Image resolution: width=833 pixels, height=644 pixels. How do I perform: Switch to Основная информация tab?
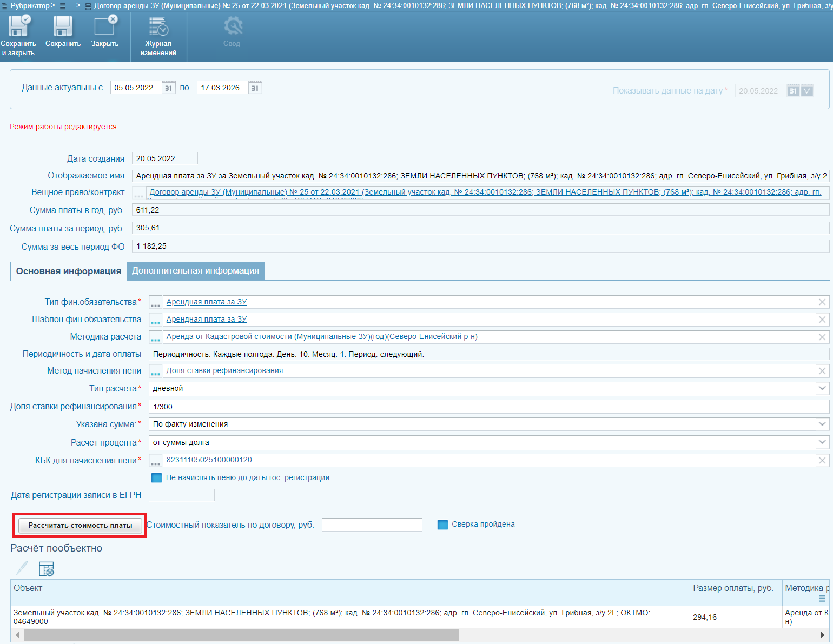[69, 271]
